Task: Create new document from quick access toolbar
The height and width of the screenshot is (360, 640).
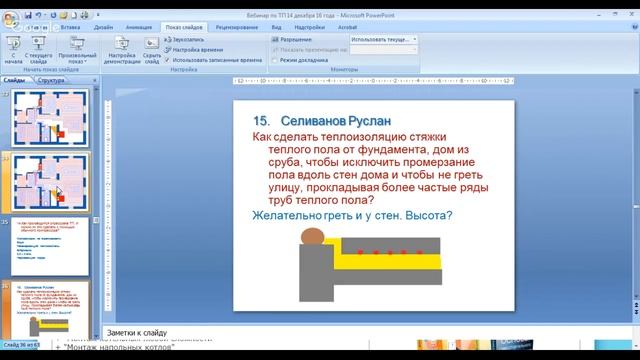Action: point(74,16)
